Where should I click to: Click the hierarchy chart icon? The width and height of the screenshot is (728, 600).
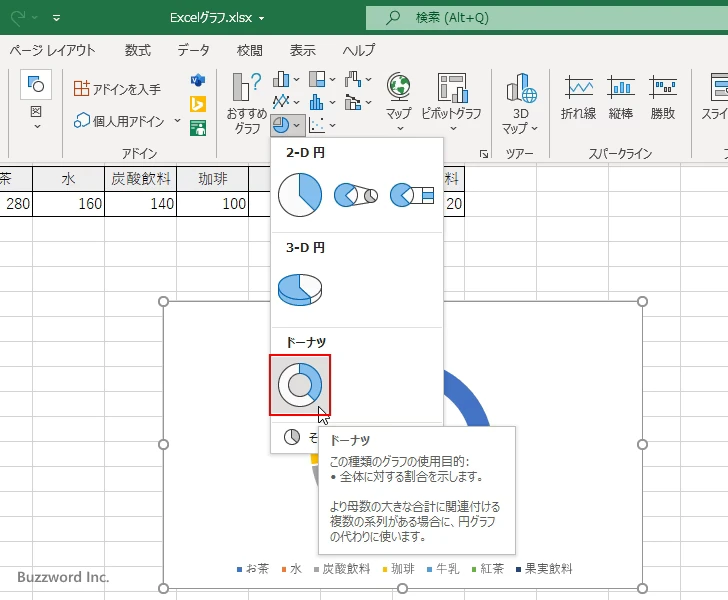coord(317,79)
